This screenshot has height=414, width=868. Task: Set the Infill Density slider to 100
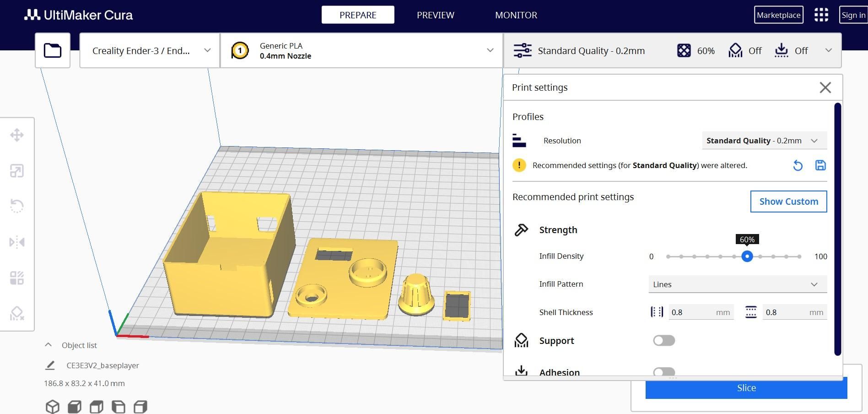pyautogui.click(x=799, y=256)
